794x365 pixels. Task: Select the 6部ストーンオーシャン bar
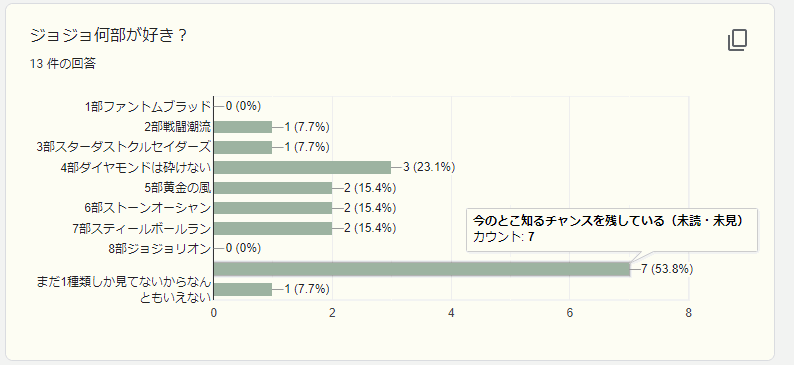click(273, 208)
